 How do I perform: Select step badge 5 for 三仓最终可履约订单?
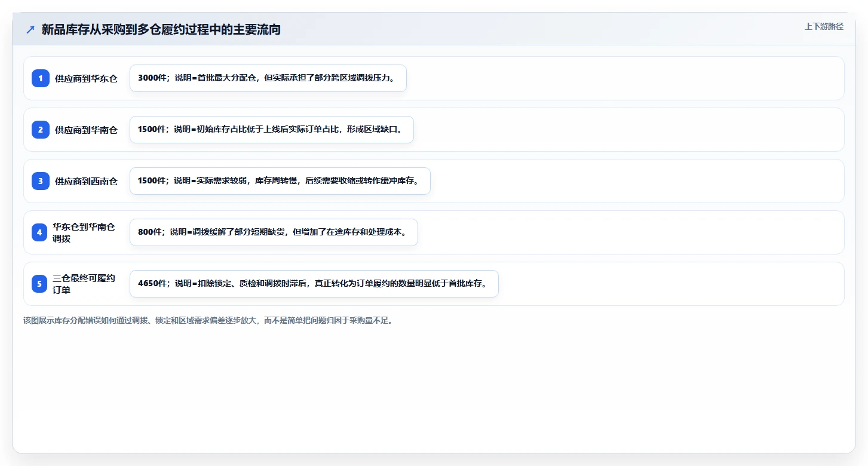(39, 284)
